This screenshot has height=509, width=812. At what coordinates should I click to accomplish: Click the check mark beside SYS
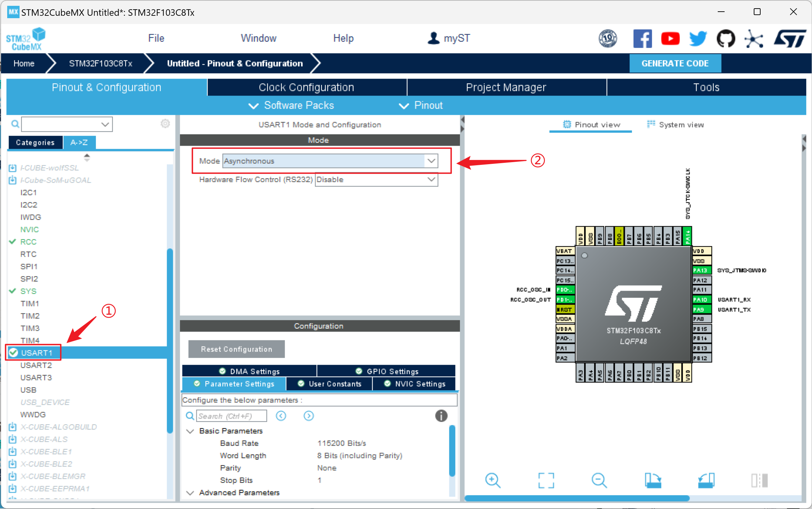(x=13, y=291)
